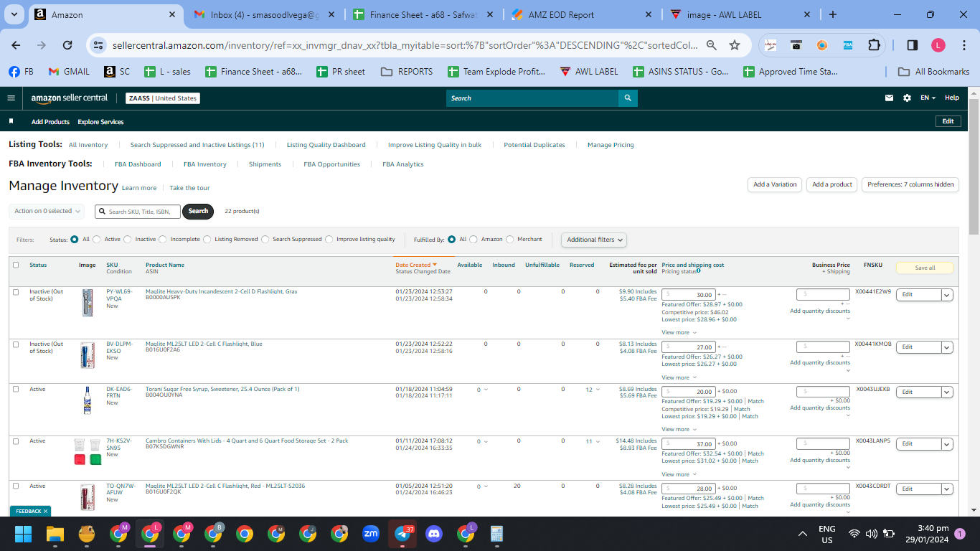Expand the Additional filters dropdown
Image resolution: width=980 pixels, height=551 pixels.
(x=594, y=240)
